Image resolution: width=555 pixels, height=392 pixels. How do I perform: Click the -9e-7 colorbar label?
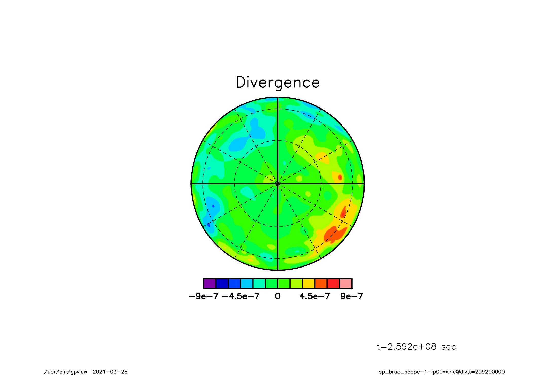pyautogui.click(x=203, y=296)
